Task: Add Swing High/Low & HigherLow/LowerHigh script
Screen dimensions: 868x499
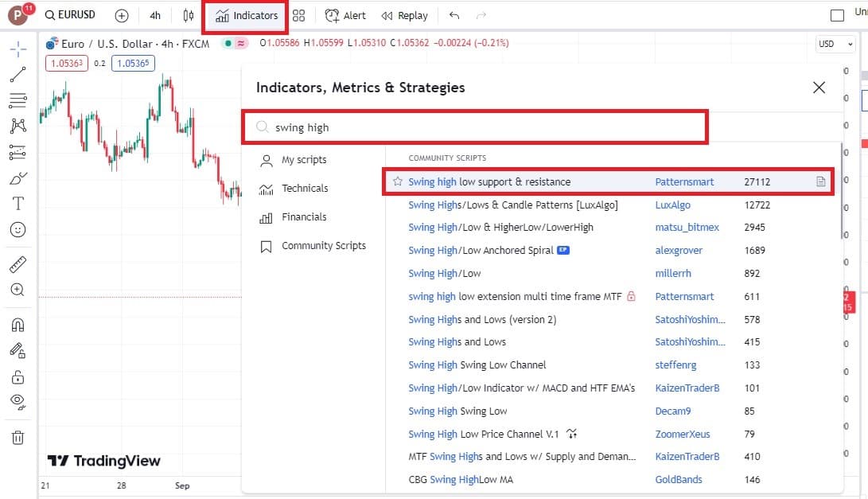Action: [501, 228]
